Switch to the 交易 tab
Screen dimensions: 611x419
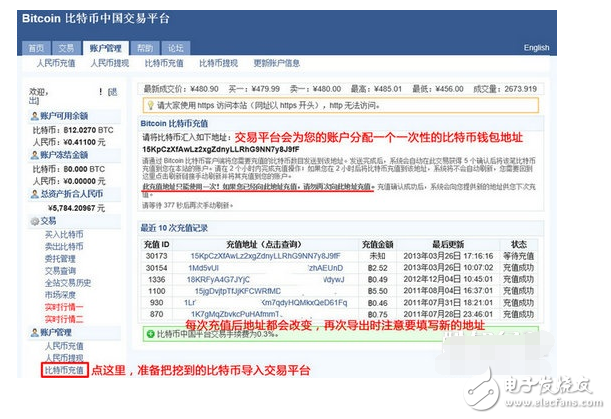pos(66,48)
